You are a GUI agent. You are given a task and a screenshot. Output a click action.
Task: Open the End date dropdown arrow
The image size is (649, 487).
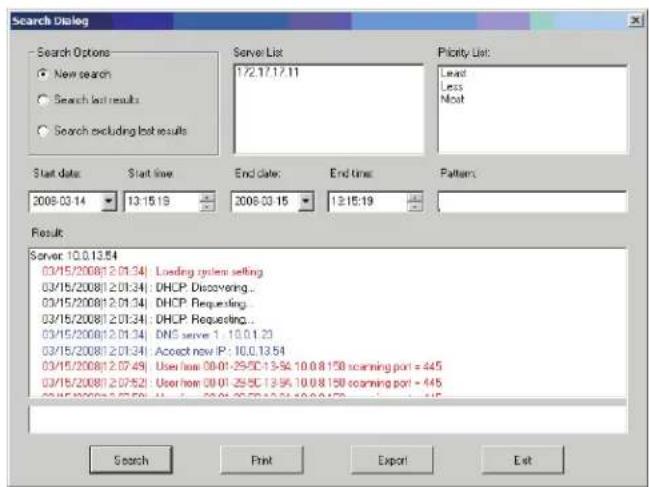[x=306, y=202]
